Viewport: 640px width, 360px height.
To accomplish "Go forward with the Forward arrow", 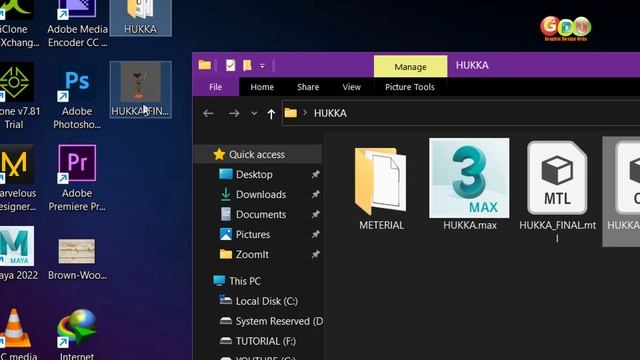I will (x=234, y=113).
